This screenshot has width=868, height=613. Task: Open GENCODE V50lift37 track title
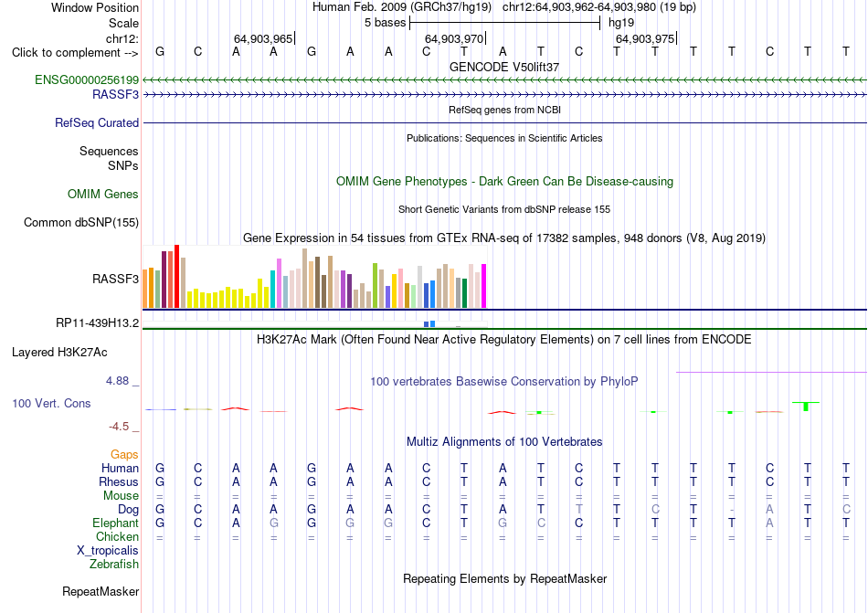point(504,67)
